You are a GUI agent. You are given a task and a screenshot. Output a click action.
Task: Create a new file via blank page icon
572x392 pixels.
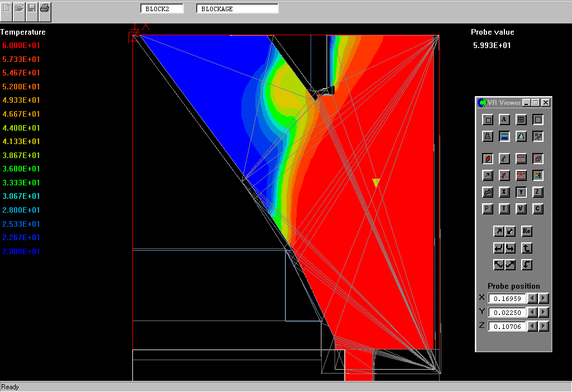[x=7, y=8]
